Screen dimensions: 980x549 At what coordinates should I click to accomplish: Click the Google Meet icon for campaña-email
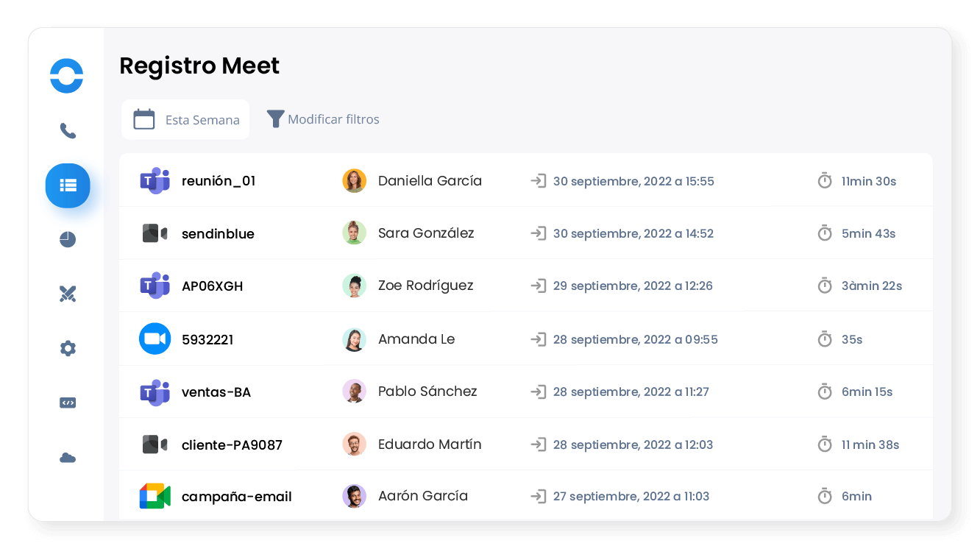pyautogui.click(x=155, y=496)
